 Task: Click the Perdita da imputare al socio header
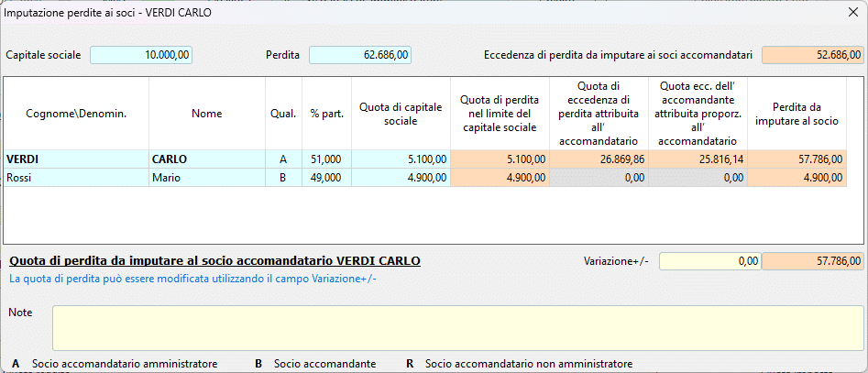797,114
